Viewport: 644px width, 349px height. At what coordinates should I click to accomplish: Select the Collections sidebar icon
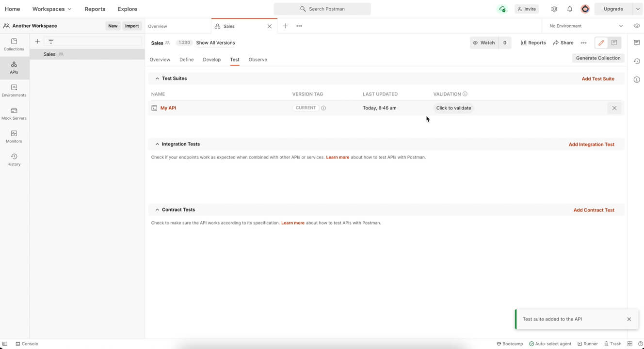pyautogui.click(x=14, y=45)
